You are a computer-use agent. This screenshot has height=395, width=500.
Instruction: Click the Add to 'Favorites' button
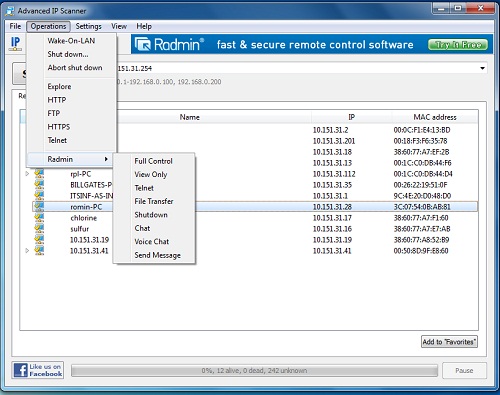point(449,342)
